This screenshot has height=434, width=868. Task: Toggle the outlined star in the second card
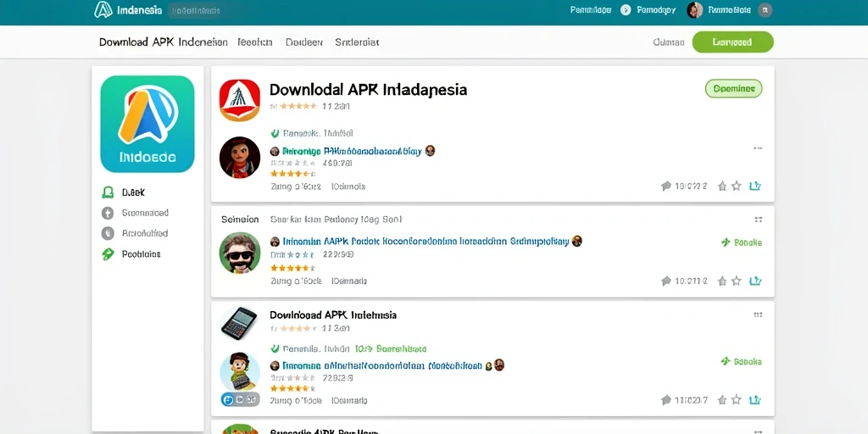[x=737, y=281]
